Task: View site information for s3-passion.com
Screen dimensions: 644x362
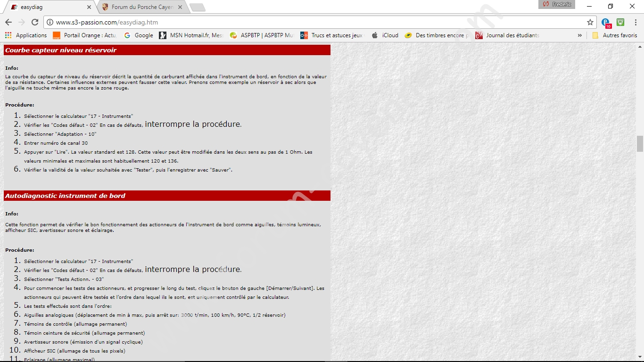Action: point(50,22)
